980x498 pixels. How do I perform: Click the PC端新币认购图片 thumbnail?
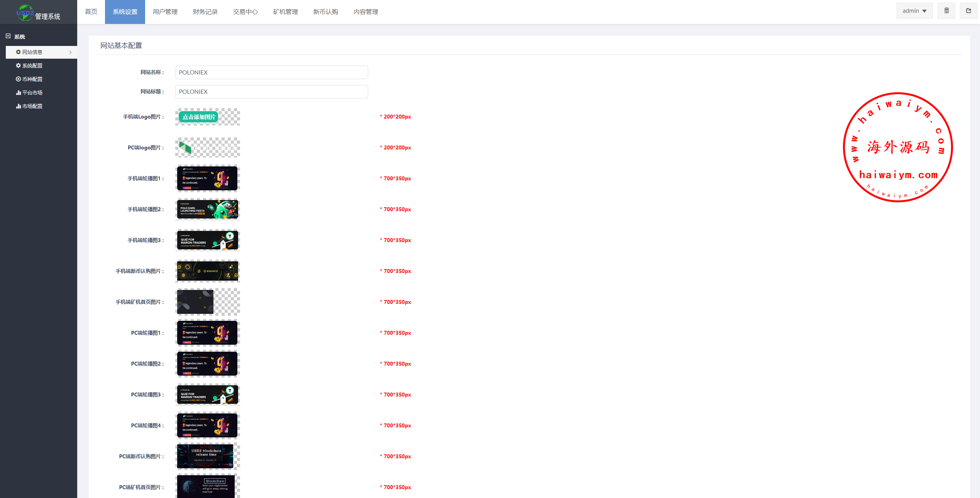tap(206, 456)
